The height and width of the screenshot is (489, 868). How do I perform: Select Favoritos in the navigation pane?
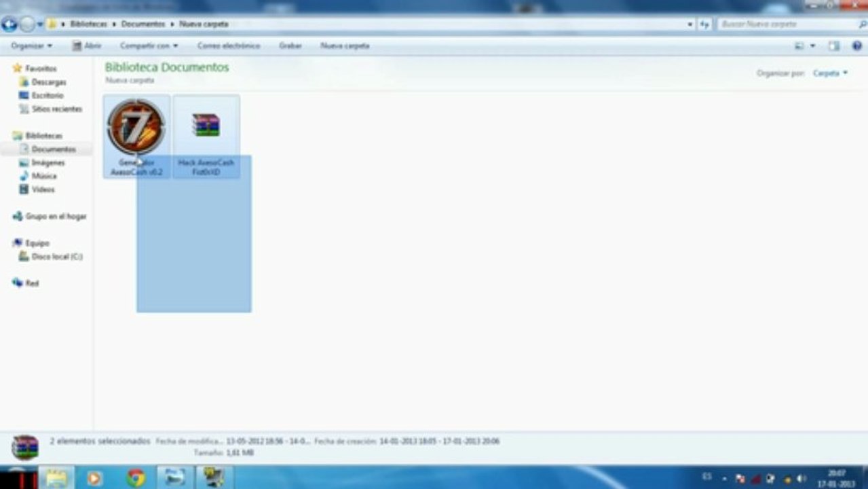[41, 69]
